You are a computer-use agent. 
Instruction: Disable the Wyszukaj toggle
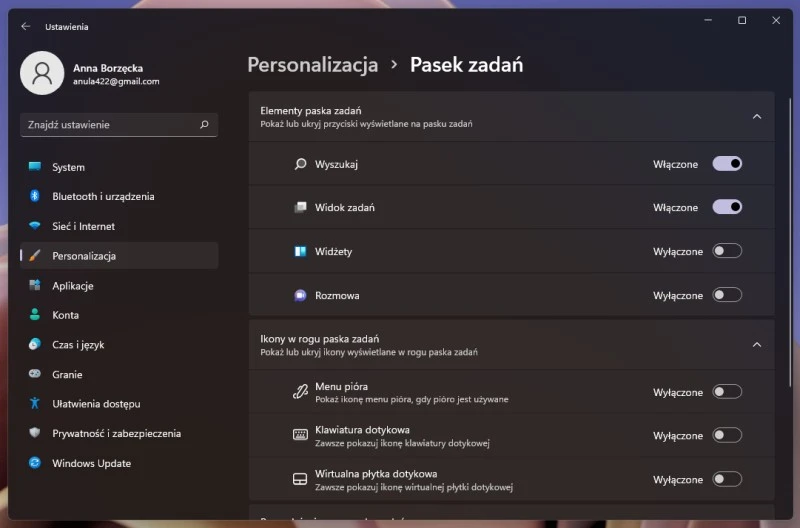[x=727, y=164]
